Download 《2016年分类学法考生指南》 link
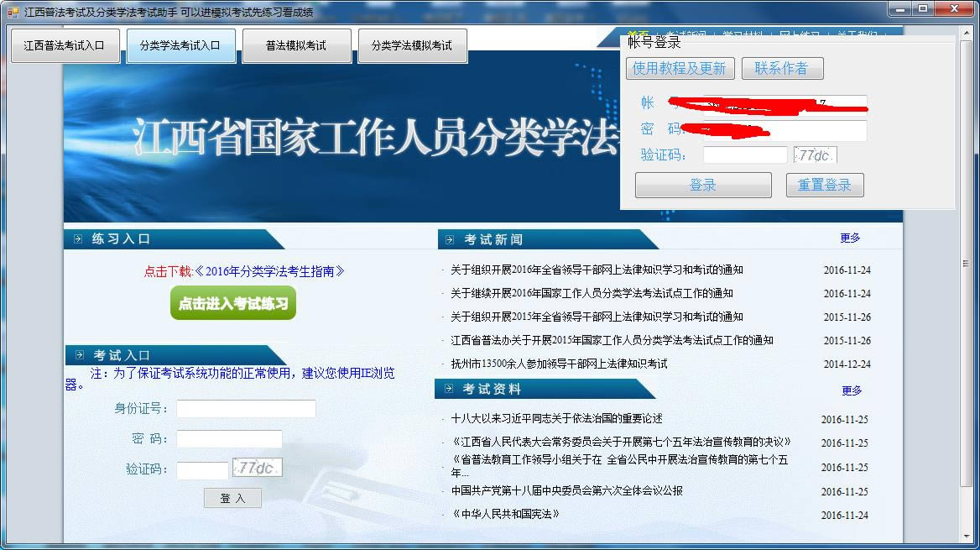 click(x=269, y=271)
